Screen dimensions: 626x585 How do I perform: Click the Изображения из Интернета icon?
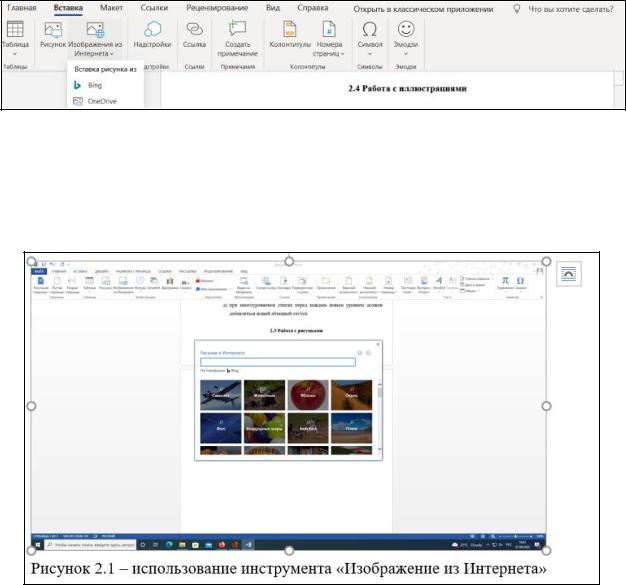tap(95, 30)
